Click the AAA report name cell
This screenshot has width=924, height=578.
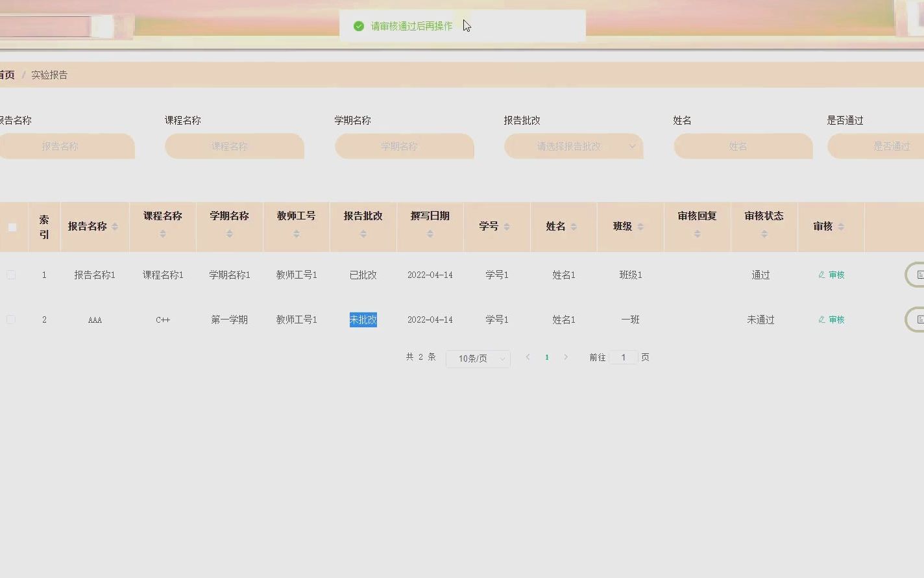coord(95,320)
